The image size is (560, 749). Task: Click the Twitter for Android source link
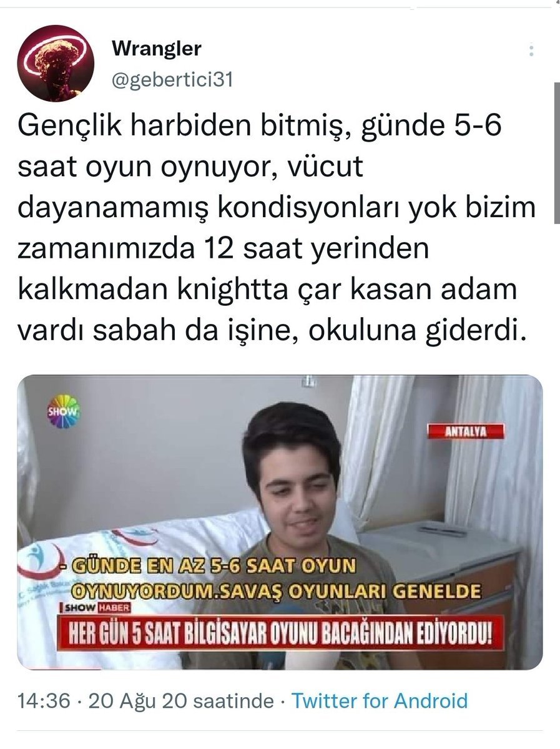pyautogui.click(x=380, y=701)
